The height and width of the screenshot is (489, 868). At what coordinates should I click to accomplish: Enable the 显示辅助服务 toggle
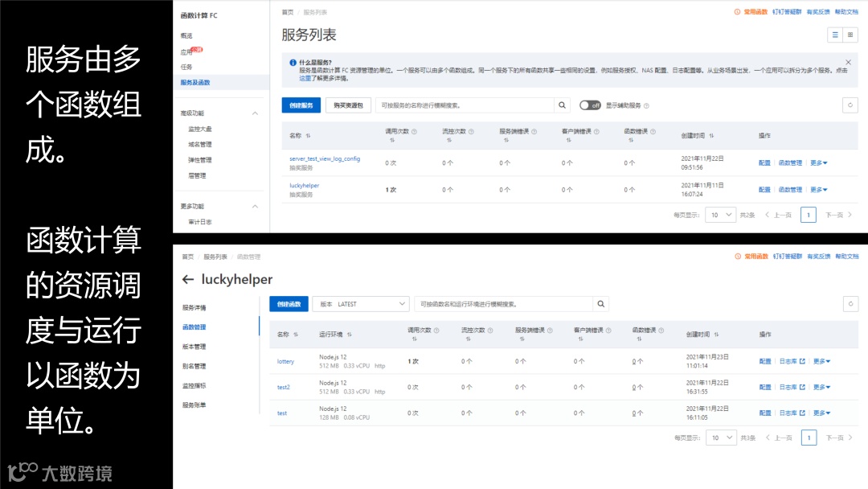pos(589,105)
